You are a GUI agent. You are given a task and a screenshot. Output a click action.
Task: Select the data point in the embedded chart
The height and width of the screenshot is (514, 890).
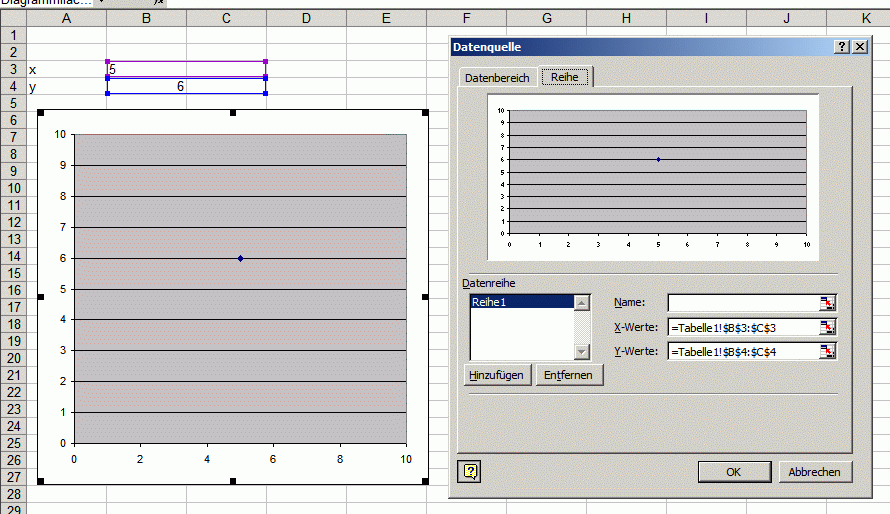(241, 258)
